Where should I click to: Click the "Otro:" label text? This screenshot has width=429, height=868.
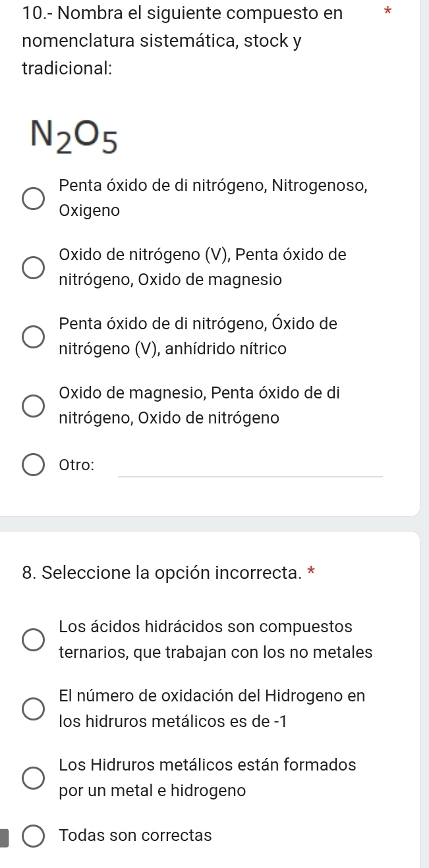tap(76, 465)
